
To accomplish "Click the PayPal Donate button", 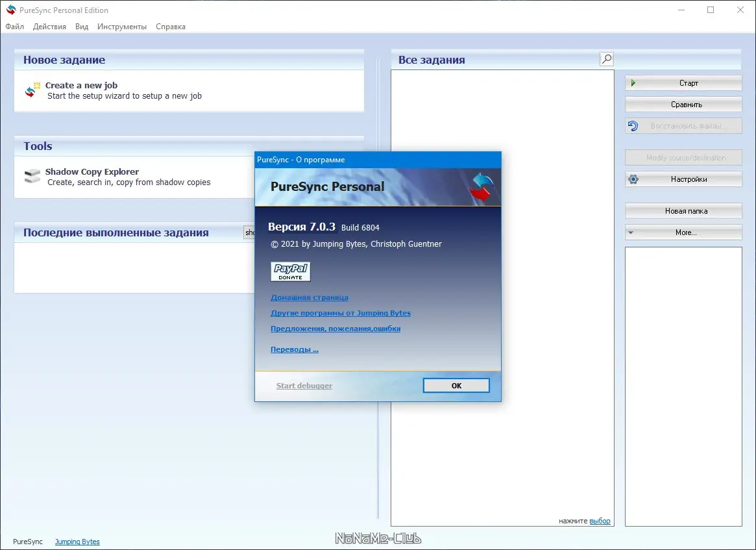I will [x=290, y=271].
